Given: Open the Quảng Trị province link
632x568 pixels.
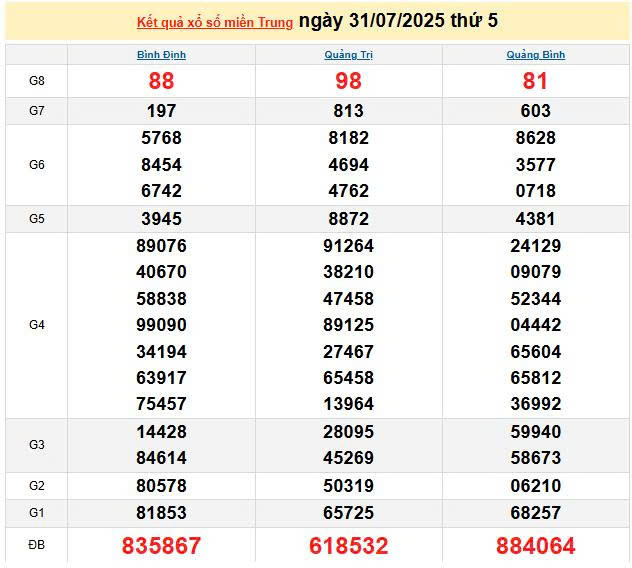Looking at the screenshot, I should pyautogui.click(x=349, y=55).
